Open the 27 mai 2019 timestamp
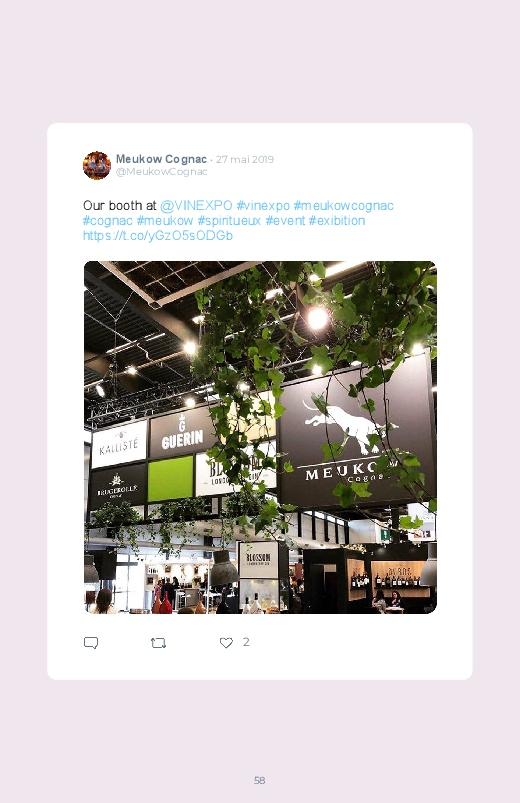520x803 pixels. 245,159
